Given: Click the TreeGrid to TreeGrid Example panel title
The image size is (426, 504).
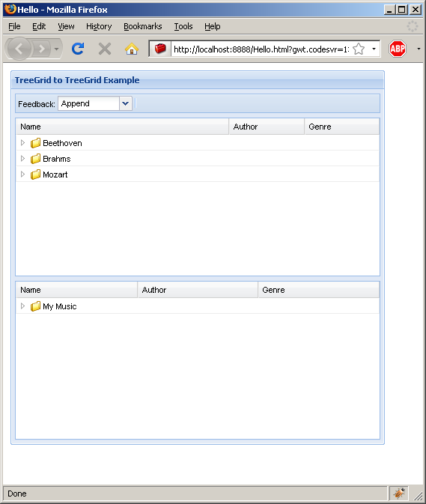Looking at the screenshot, I should click(77, 80).
